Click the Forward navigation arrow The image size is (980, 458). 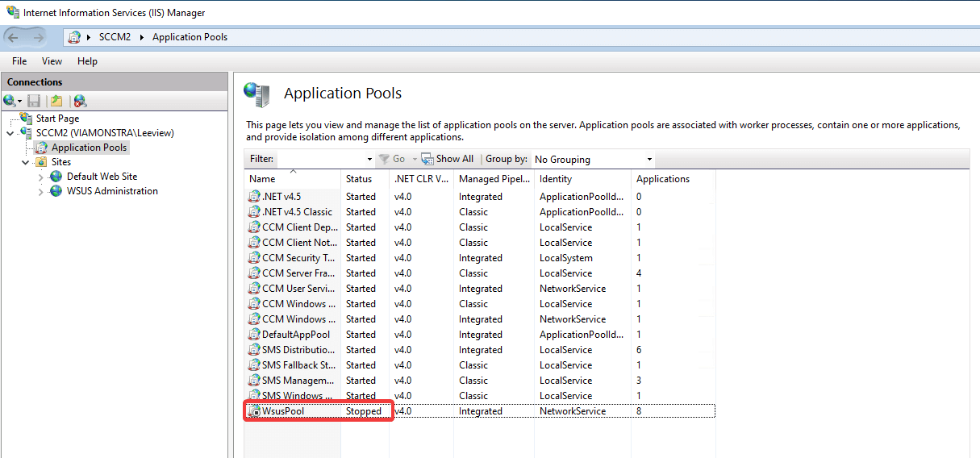[40, 37]
